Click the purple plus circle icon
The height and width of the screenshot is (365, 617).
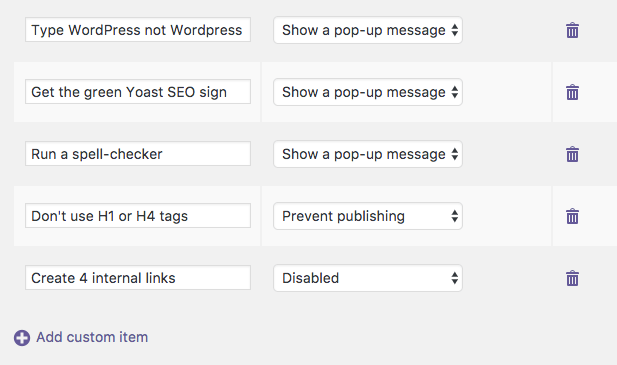pyautogui.click(x=22, y=338)
